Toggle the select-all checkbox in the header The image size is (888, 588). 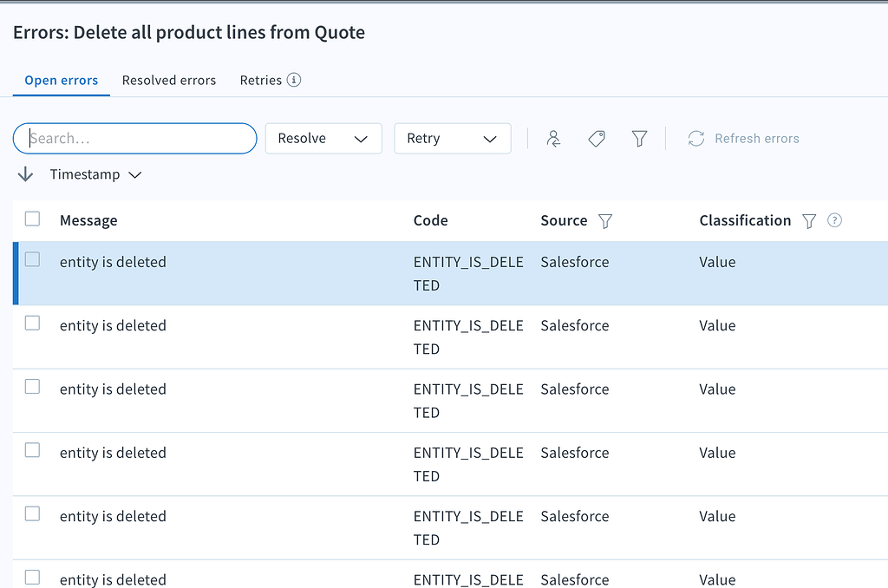[32, 219]
